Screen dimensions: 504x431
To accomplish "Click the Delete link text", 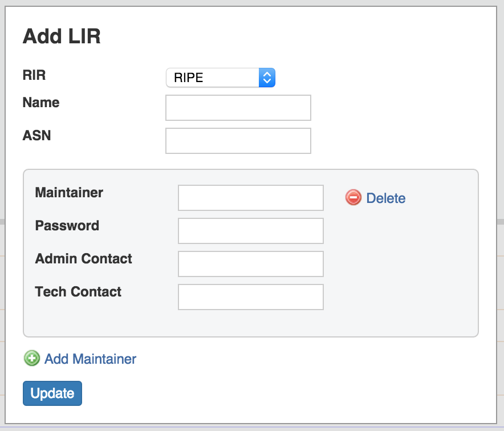I will [386, 198].
